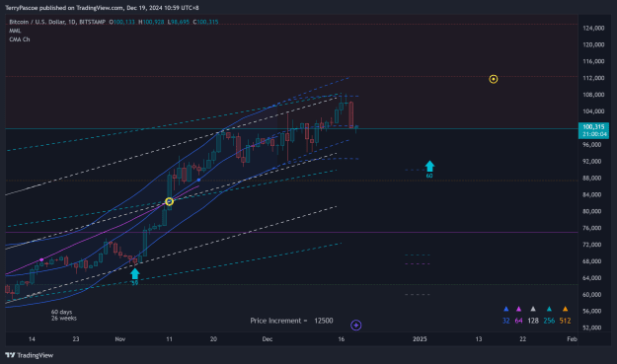Image resolution: width=617 pixels, height=364 pixels.
Task: Click the large red candle after Dec 16
Action: (x=351, y=114)
